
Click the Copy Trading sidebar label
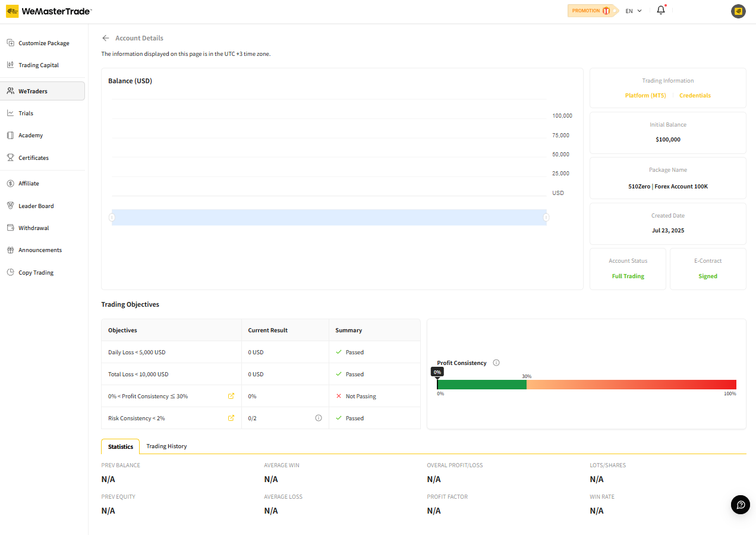36,273
